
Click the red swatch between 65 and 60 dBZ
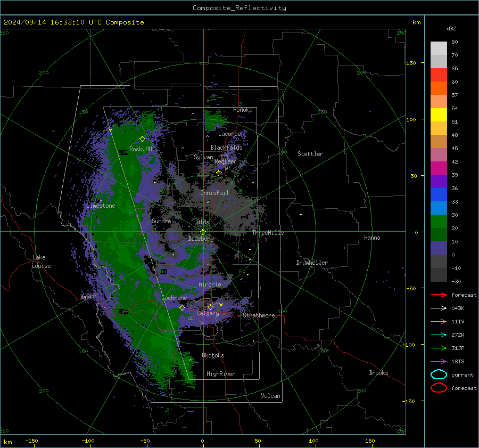[439, 75]
